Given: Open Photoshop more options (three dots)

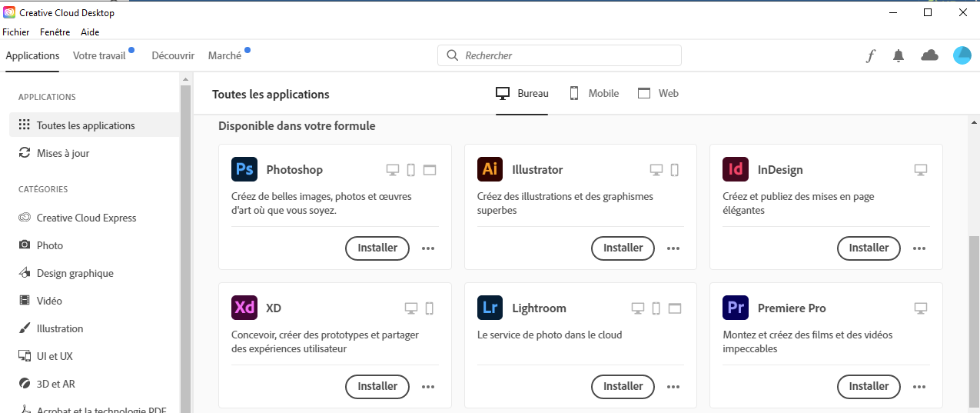Looking at the screenshot, I should click(x=428, y=248).
